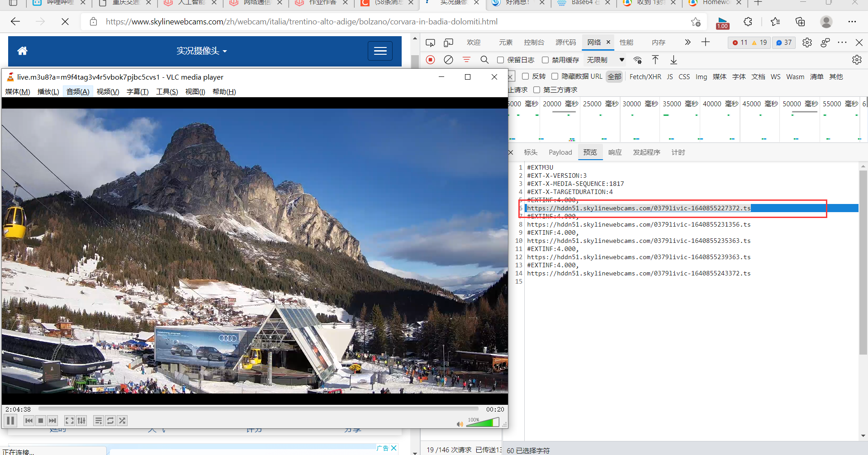Image resolution: width=868 pixels, height=455 pixels.
Task: Open VLC extended settings equalizer icon
Action: point(81,421)
